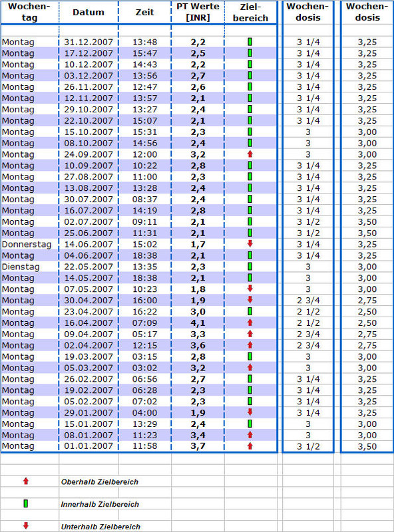The height and width of the screenshot is (532, 394).
Task: Click the red up arrow for 09.04.2007
Action: pos(250,334)
